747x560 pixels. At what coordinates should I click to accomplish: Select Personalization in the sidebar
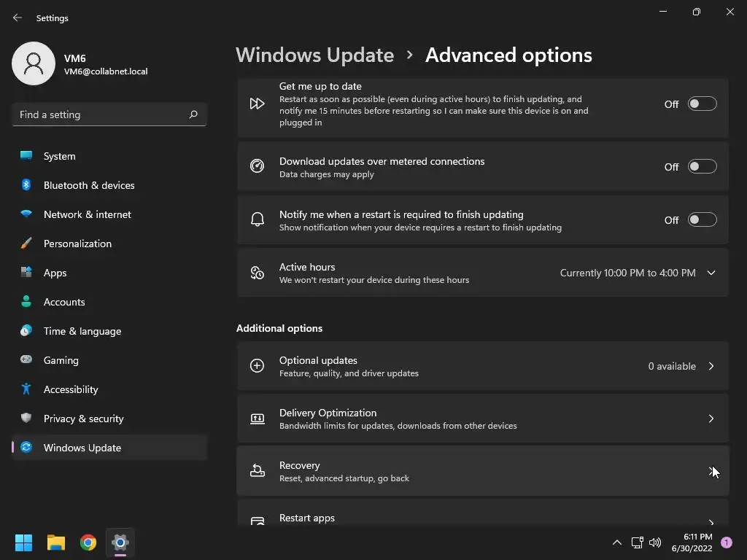point(109,244)
